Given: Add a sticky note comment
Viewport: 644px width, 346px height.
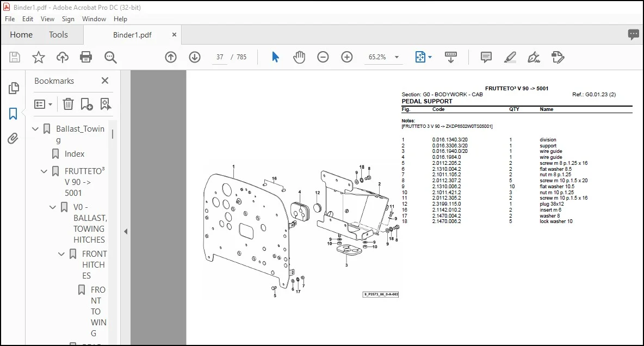Looking at the screenshot, I should [x=486, y=57].
